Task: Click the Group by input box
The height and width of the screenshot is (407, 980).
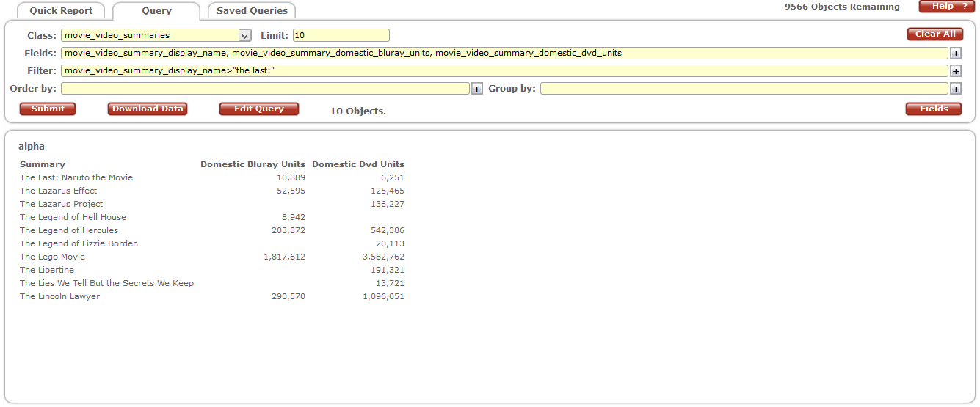Action: click(744, 89)
